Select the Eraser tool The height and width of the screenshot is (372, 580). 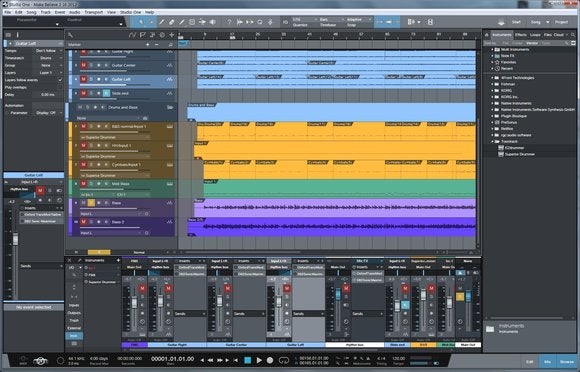pos(171,22)
